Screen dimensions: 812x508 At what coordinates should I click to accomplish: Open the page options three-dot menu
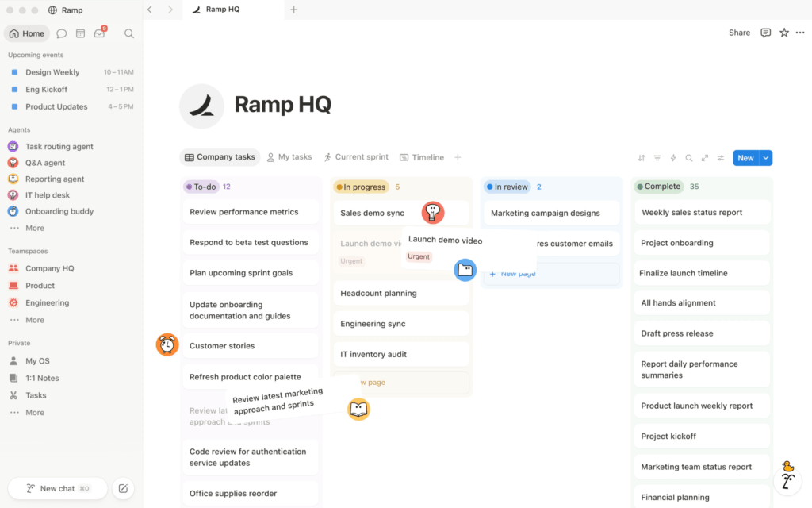(800, 33)
